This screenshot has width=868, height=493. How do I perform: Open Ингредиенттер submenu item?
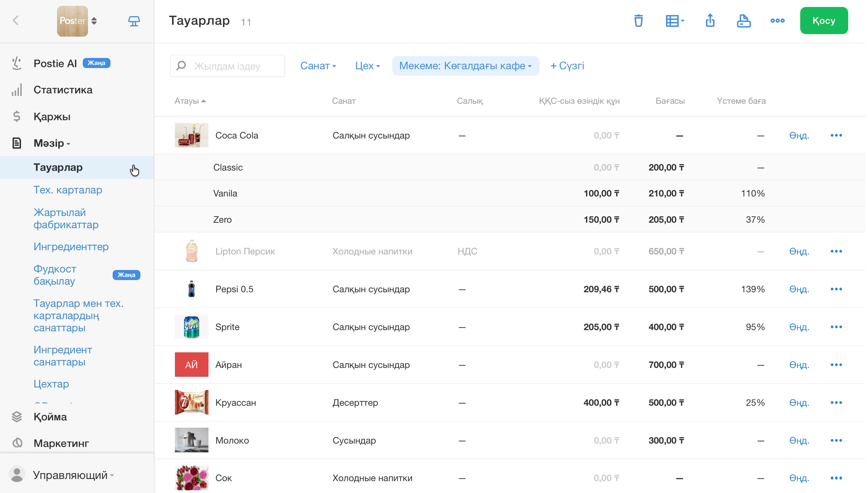pyautogui.click(x=71, y=246)
